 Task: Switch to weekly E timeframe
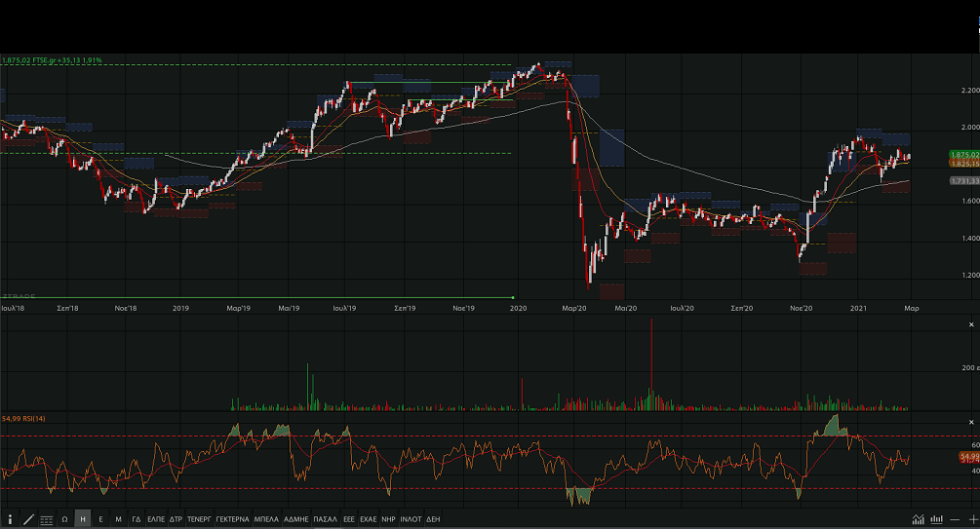pyautogui.click(x=100, y=519)
